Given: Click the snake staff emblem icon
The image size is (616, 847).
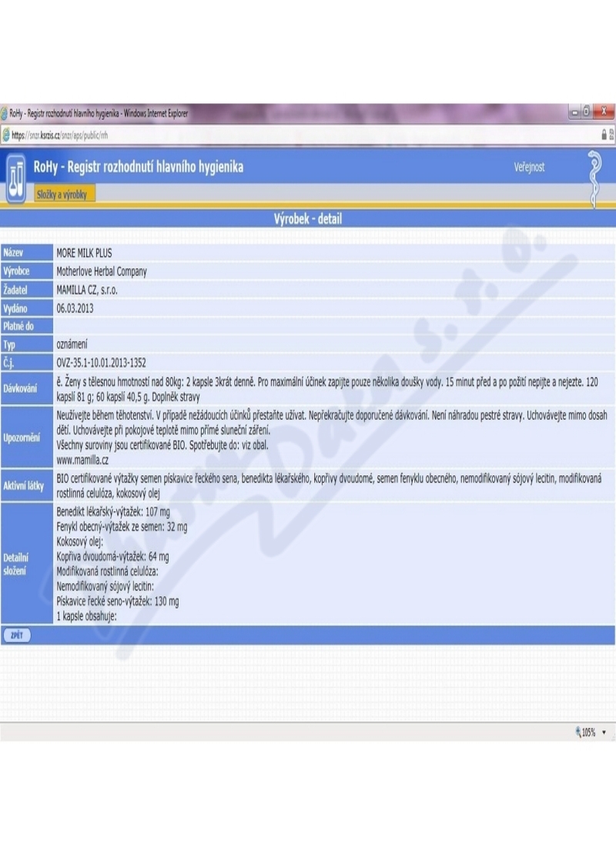Looking at the screenshot, I should 594,178.
